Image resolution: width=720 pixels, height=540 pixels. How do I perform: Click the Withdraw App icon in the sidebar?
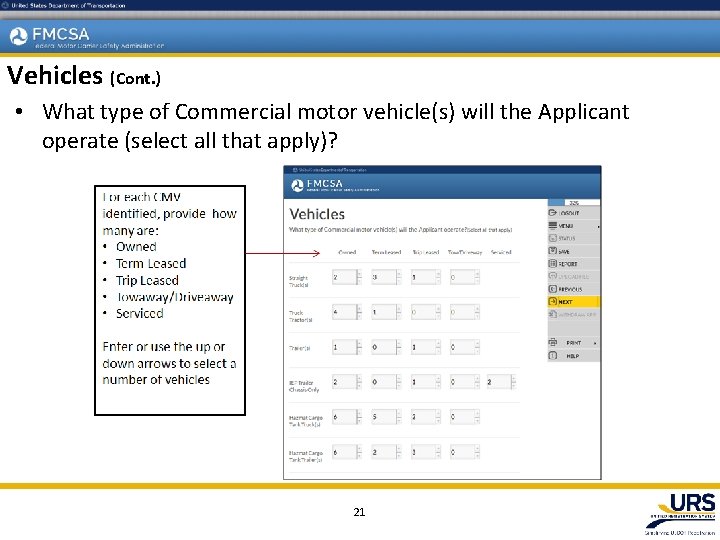click(x=552, y=314)
